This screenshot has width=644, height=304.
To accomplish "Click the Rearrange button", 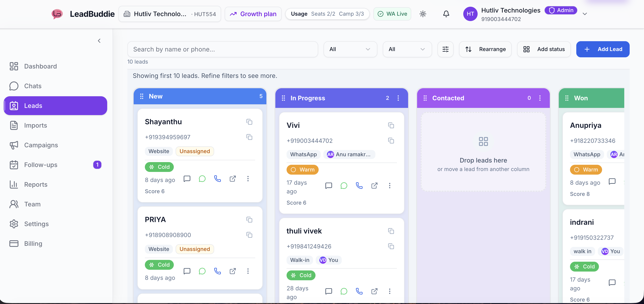I will click(x=485, y=49).
